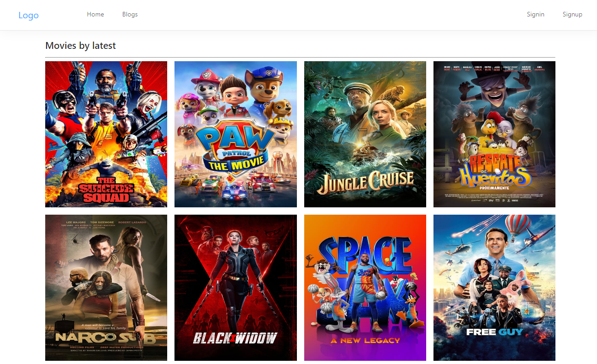This screenshot has height=364, width=597.
Task: Open the Home nav link
Action: pos(95,14)
